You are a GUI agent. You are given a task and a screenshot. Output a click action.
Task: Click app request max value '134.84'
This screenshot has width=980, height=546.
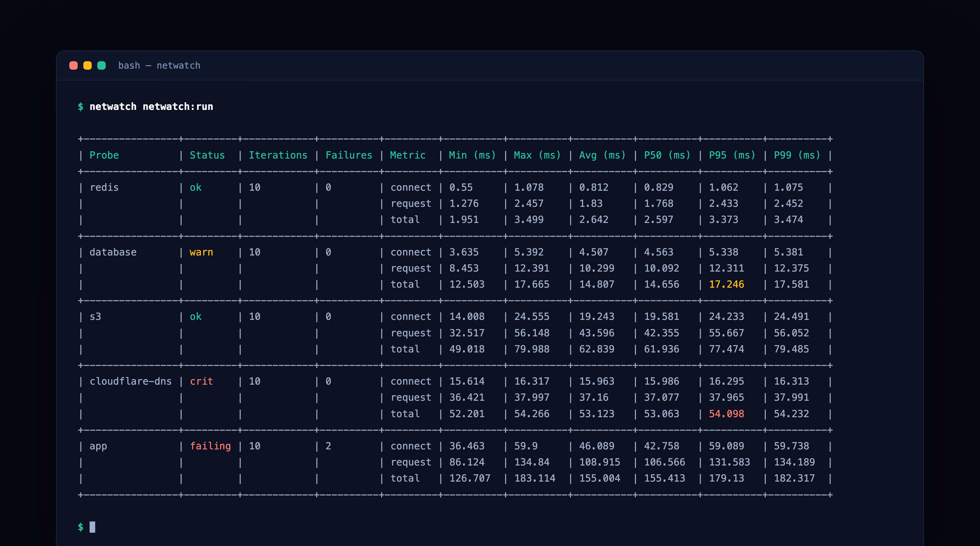point(532,462)
